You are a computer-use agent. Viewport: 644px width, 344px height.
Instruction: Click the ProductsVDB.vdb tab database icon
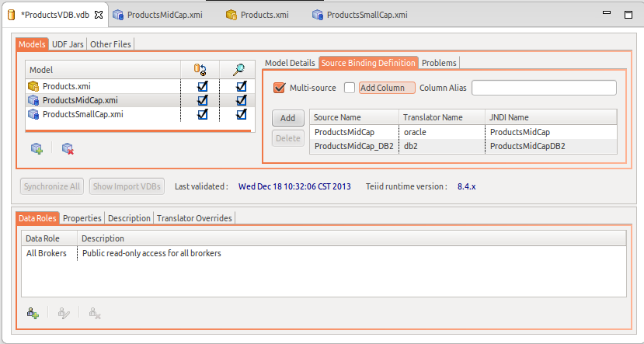(x=12, y=15)
